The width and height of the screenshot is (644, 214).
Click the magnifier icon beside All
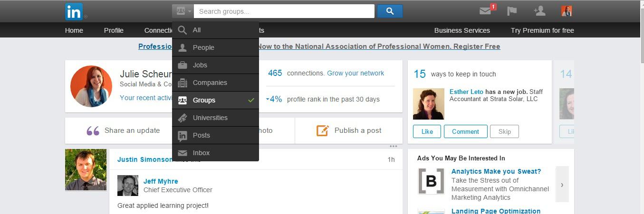[x=182, y=30]
